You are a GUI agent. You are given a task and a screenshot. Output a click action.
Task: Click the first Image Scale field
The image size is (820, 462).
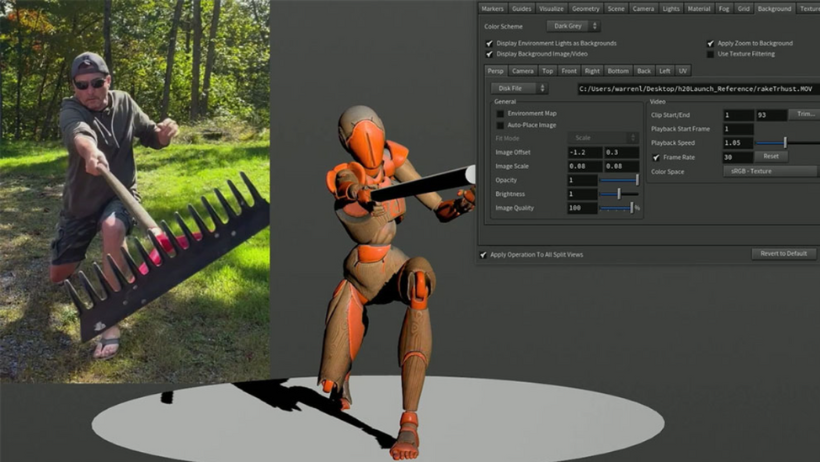coord(585,166)
